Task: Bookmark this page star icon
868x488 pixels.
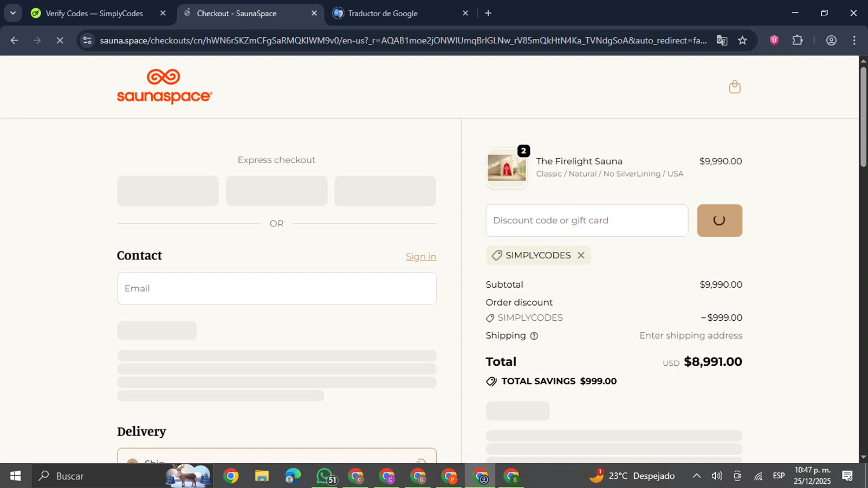Action: pos(742,41)
